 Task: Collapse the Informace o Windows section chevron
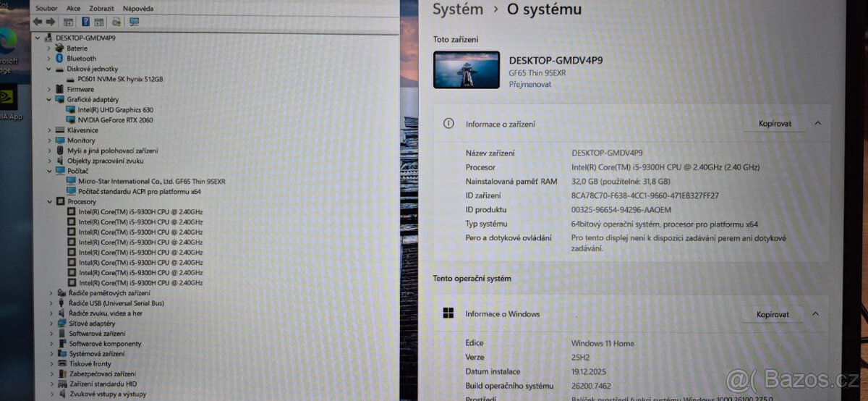click(x=815, y=314)
